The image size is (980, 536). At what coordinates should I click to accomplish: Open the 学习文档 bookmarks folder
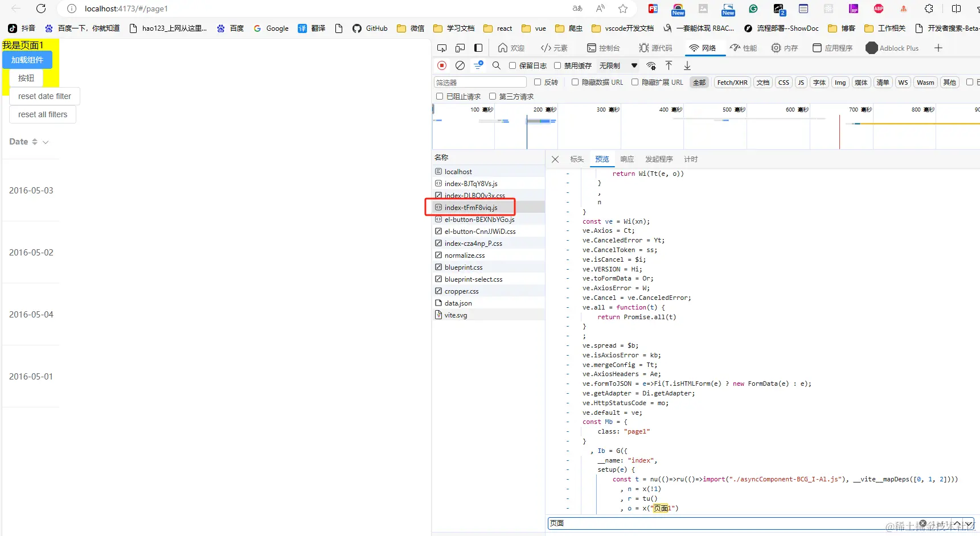click(x=454, y=28)
